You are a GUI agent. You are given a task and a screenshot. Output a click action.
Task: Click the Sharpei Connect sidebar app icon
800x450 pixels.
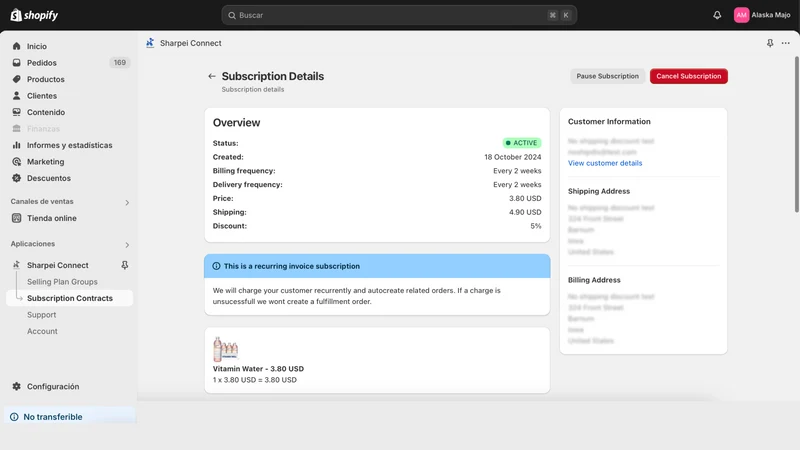(x=16, y=265)
